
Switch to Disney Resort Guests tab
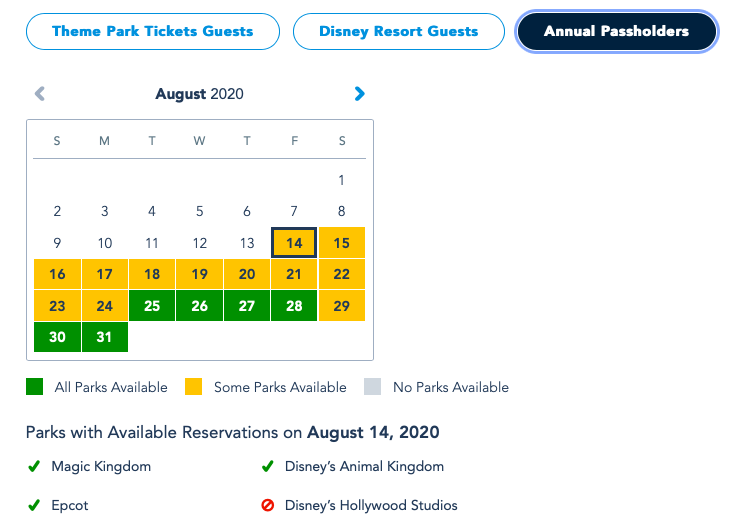(398, 32)
